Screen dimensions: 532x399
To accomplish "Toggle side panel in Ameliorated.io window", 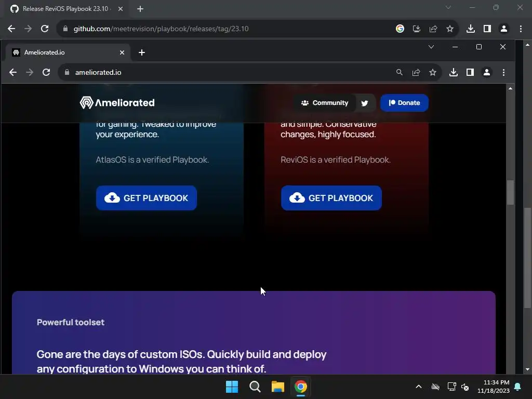I will tap(470, 72).
